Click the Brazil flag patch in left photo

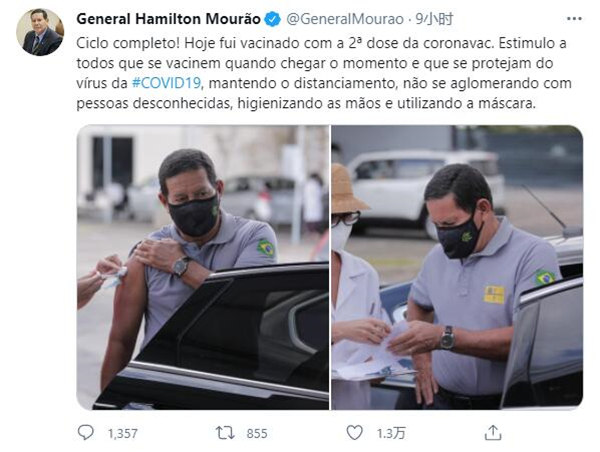pyautogui.click(x=266, y=248)
